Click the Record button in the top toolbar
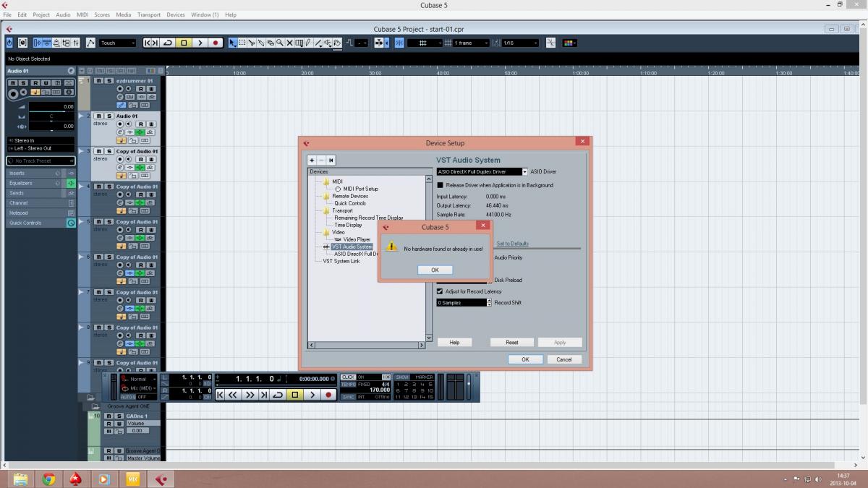Viewport: 868px width, 488px height. point(216,43)
